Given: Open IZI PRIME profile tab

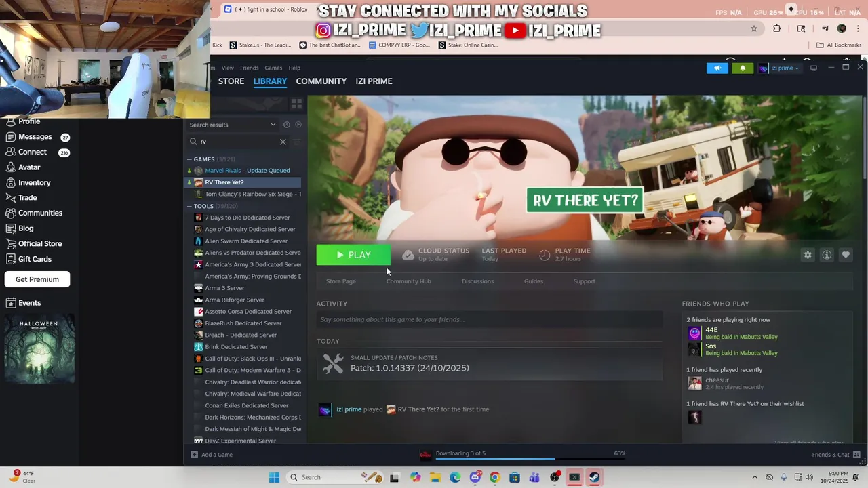Looking at the screenshot, I should click(374, 81).
